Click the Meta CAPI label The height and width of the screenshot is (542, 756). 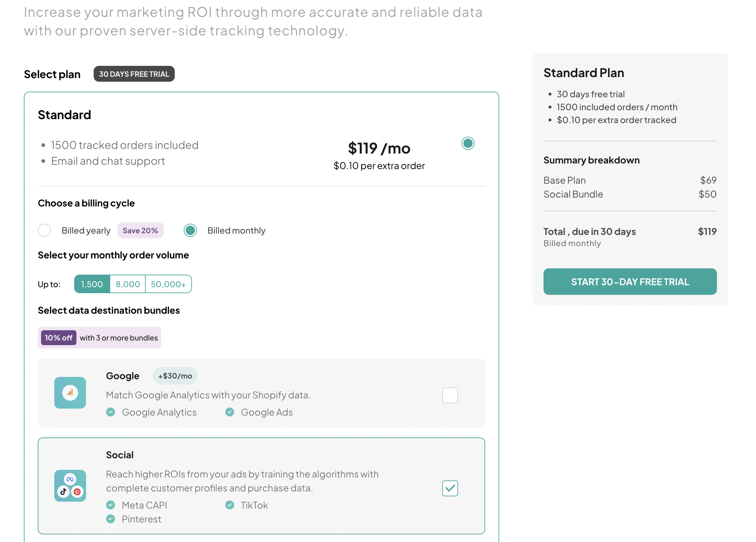pos(144,505)
